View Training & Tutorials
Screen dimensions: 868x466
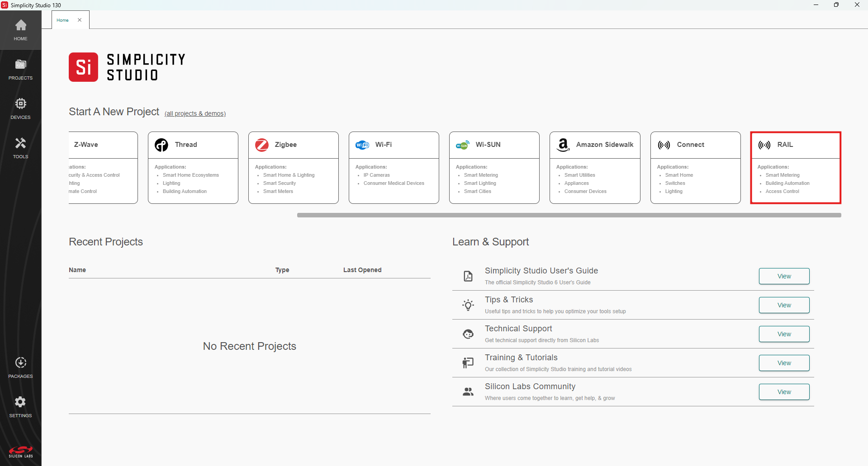(x=784, y=363)
